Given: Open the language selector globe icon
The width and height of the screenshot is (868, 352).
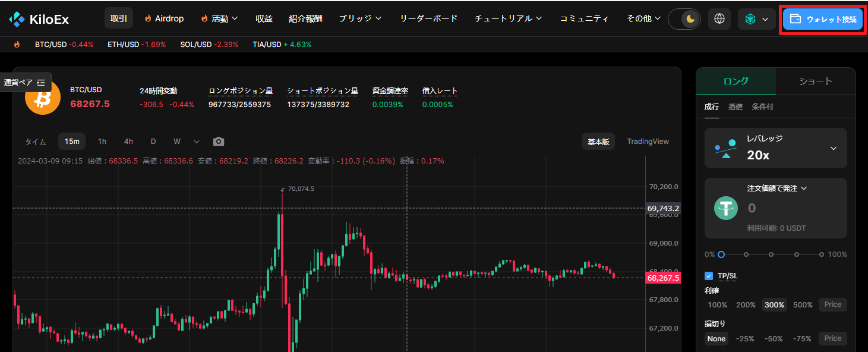Looking at the screenshot, I should click(719, 18).
